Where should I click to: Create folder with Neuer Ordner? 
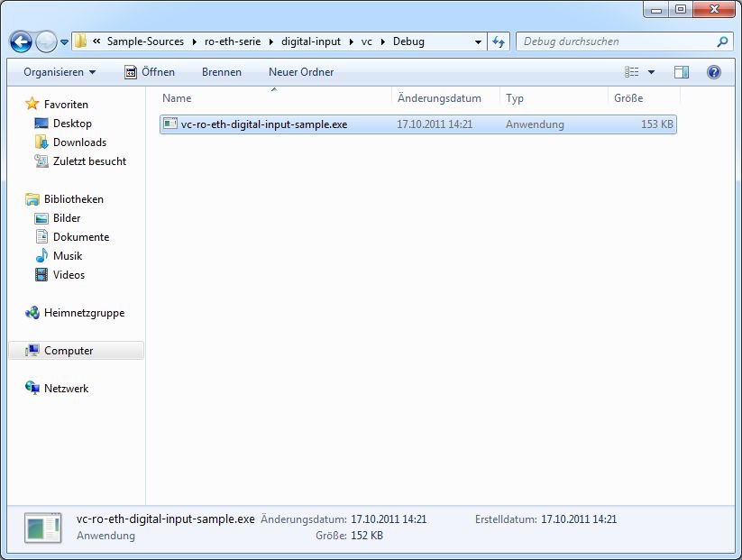coord(301,72)
